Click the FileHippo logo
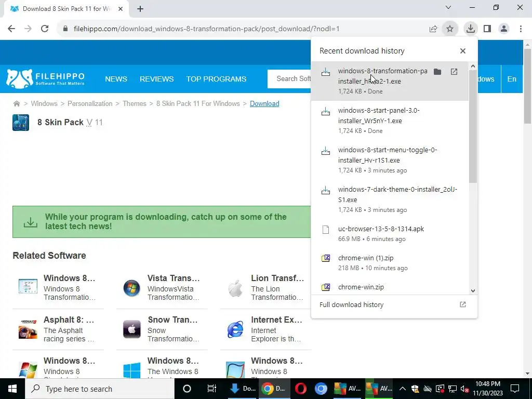Screen dimensions: 532x399 click(x=46, y=79)
